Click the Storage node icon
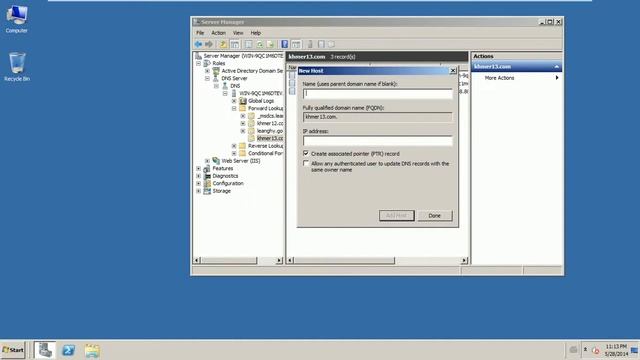The image size is (640, 360). (207, 191)
